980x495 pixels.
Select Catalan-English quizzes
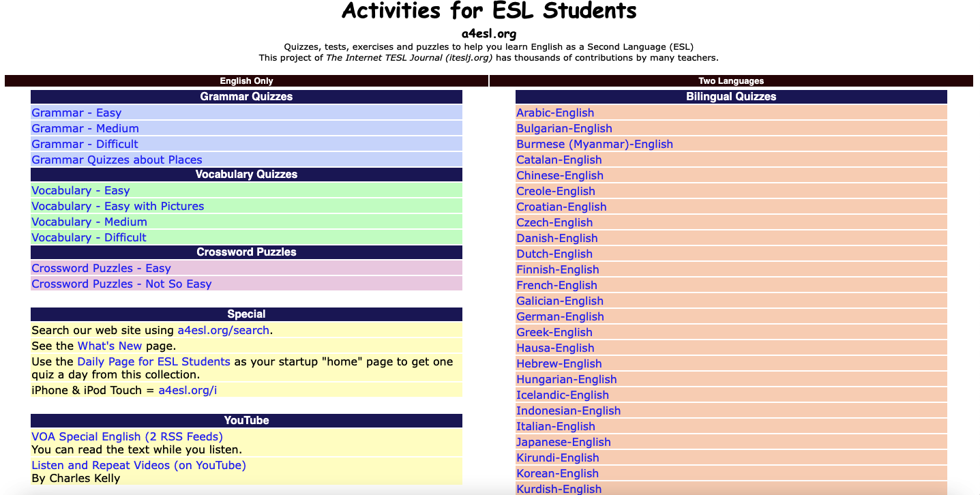pyautogui.click(x=559, y=160)
